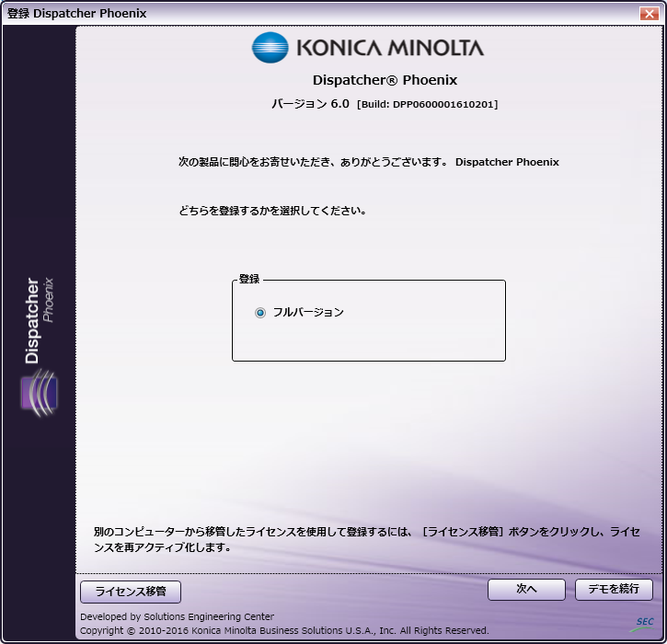Click the バージョン 6.0 text
The width and height of the screenshot is (667, 644).
tap(311, 104)
